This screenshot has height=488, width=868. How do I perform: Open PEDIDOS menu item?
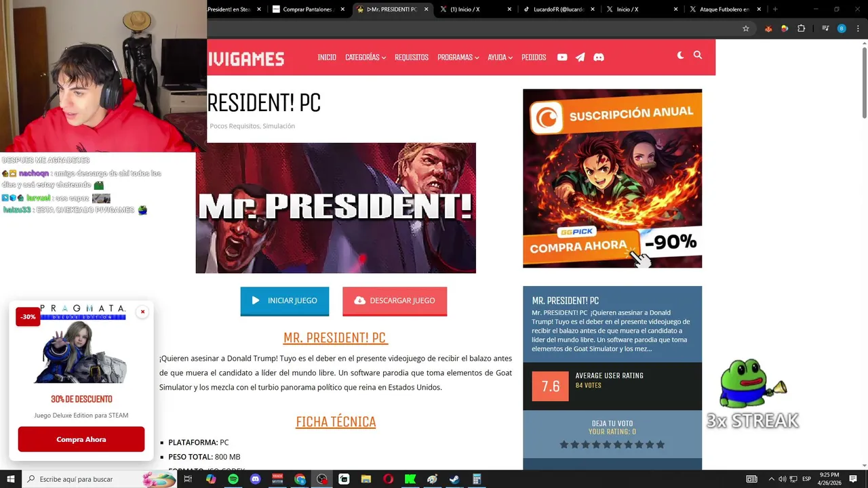(x=534, y=57)
